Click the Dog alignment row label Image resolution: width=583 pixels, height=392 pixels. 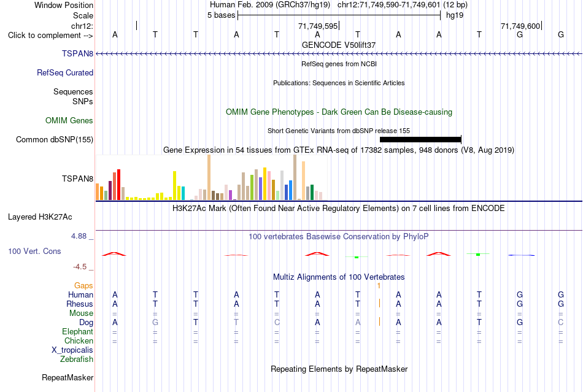tap(86, 323)
